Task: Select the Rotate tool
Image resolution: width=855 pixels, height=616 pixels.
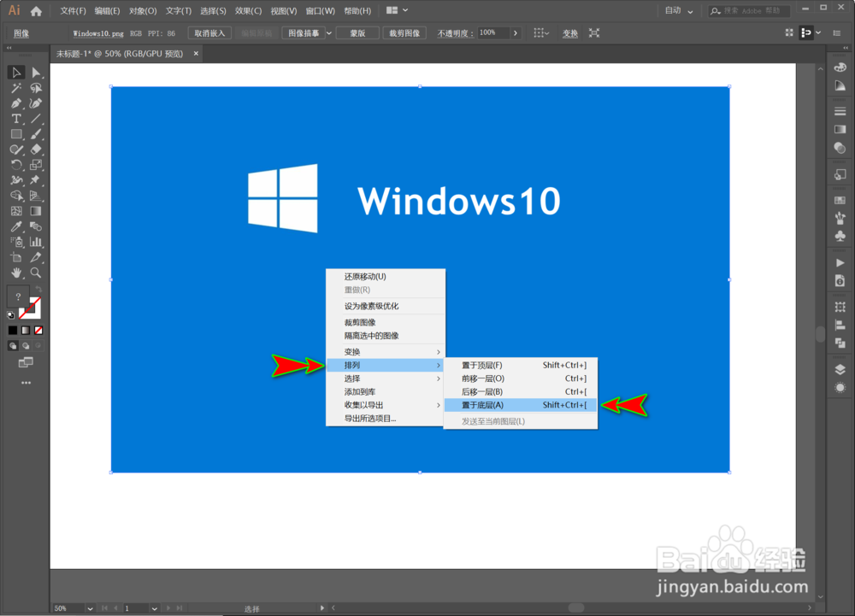Action: [15, 165]
